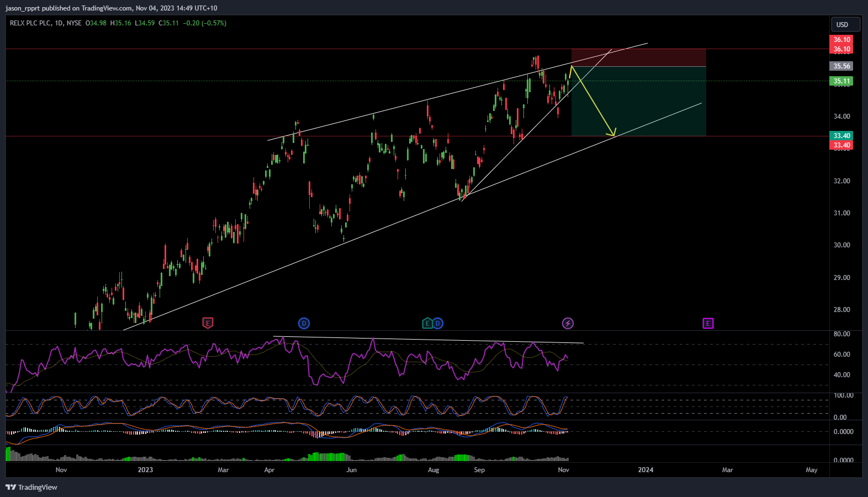Click the Jun label on time axis
The height and width of the screenshot is (497, 868).
coord(352,470)
